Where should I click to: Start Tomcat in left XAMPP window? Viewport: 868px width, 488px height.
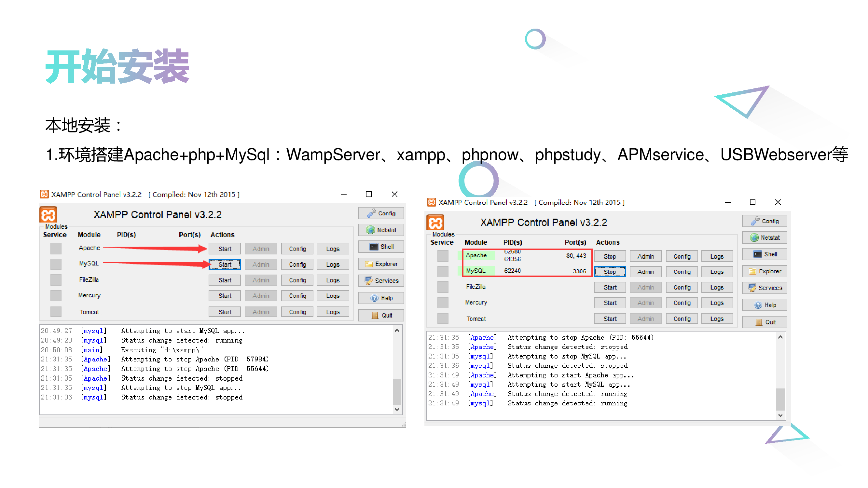[225, 312]
